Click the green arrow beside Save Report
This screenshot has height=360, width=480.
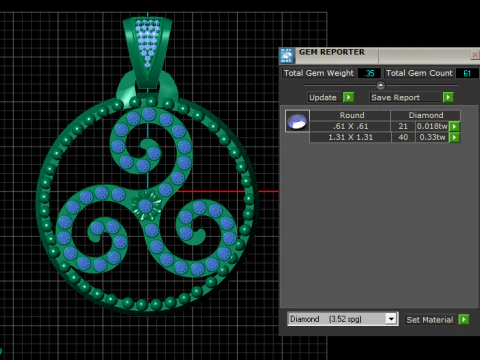pos(448,97)
